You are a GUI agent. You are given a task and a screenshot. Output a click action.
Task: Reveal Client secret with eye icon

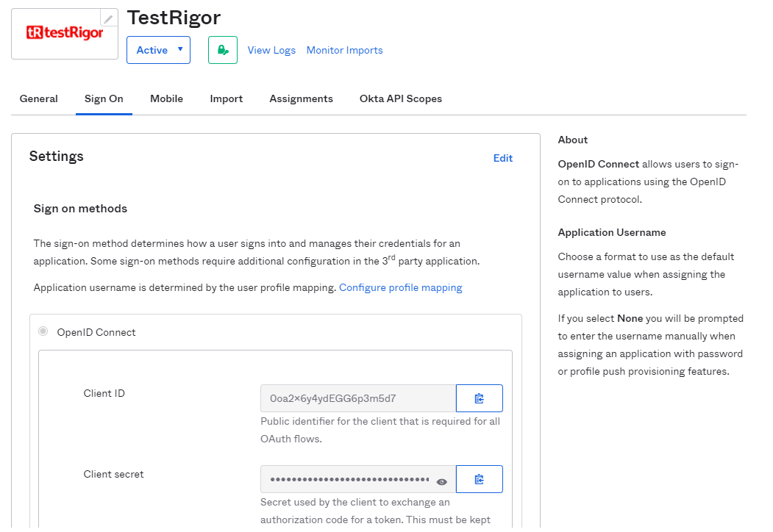(x=441, y=482)
